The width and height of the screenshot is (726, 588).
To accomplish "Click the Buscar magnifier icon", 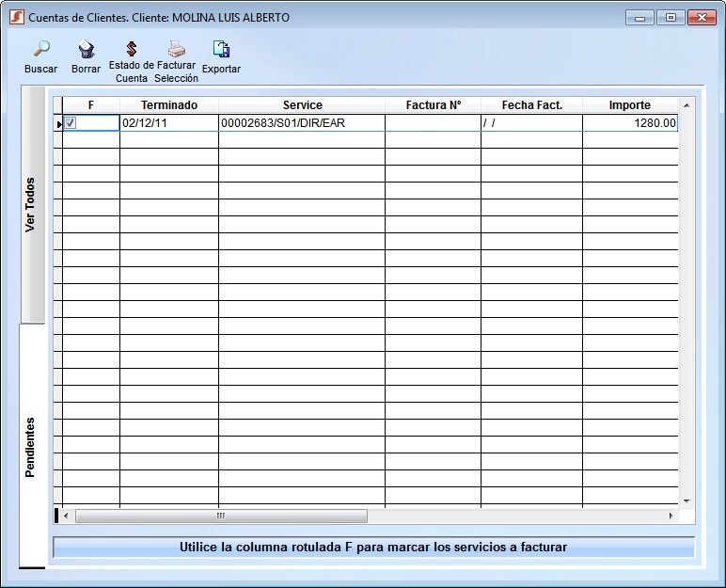I will click(41, 49).
